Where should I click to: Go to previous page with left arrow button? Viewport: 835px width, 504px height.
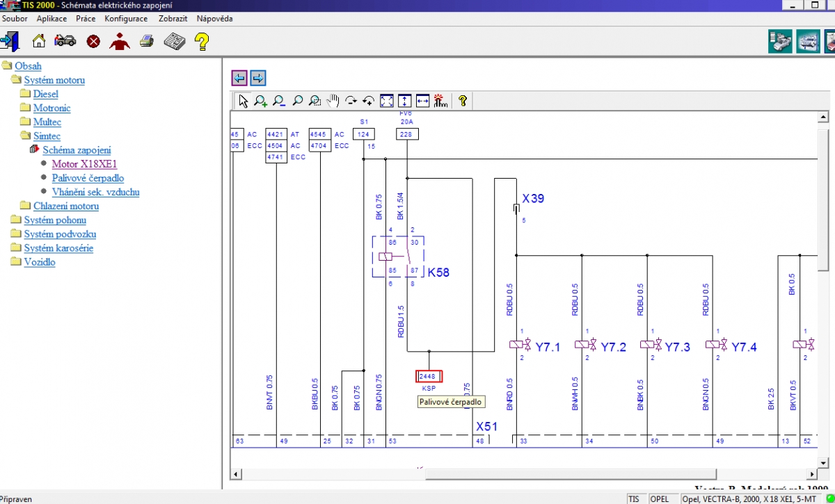click(x=239, y=78)
